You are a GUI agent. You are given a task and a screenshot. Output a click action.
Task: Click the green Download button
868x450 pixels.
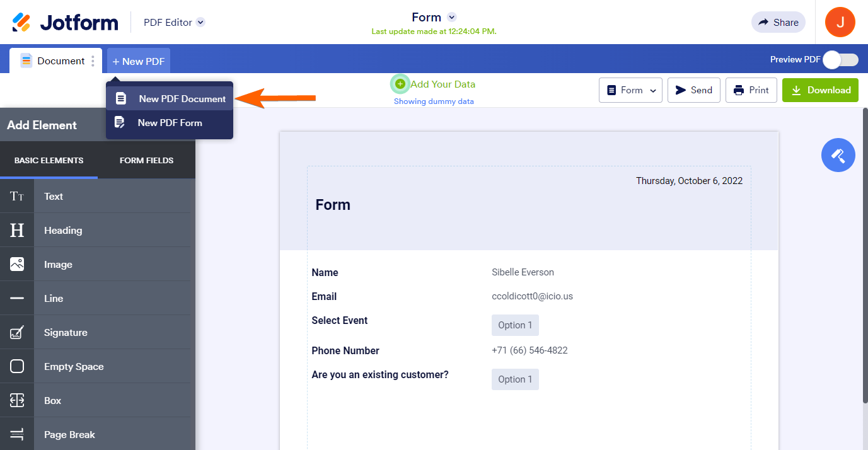point(820,90)
